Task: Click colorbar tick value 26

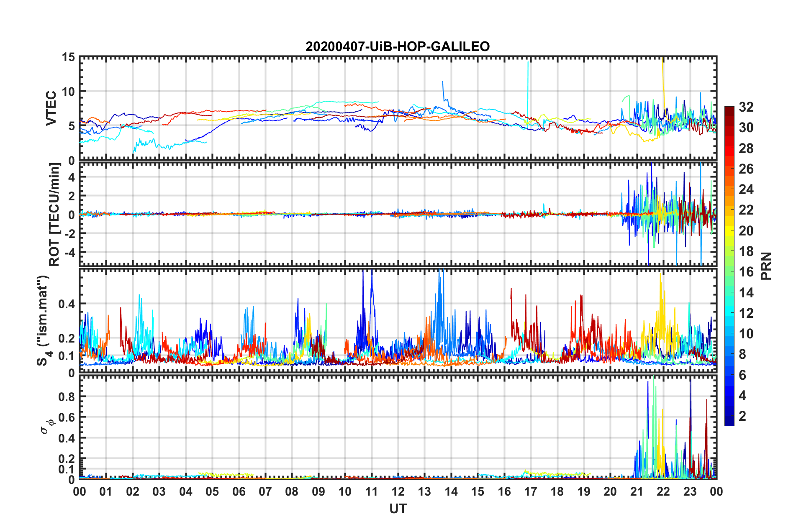Action: click(746, 169)
